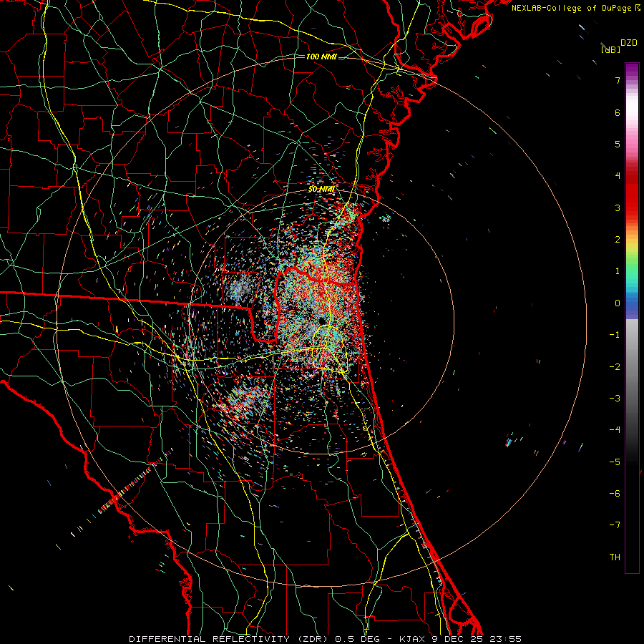Click the gray -1 dB band of the color bar
Image resolution: width=644 pixels, height=644 pixels.
632,333
